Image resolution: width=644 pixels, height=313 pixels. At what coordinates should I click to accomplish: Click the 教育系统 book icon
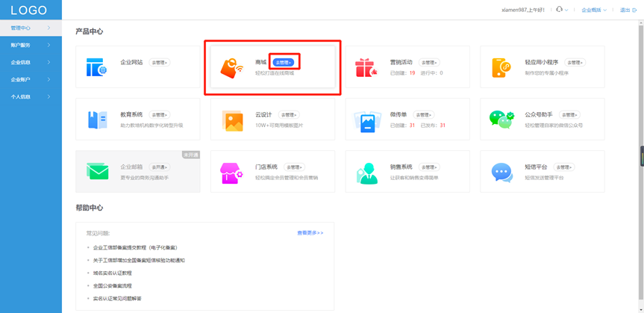coord(97,120)
